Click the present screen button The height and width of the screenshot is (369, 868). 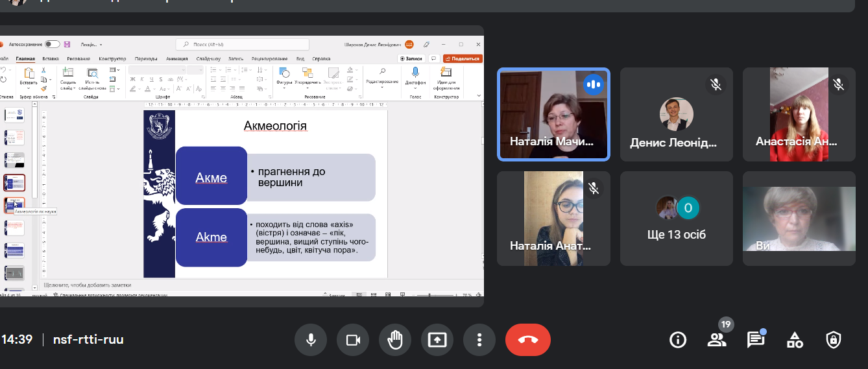(x=437, y=340)
